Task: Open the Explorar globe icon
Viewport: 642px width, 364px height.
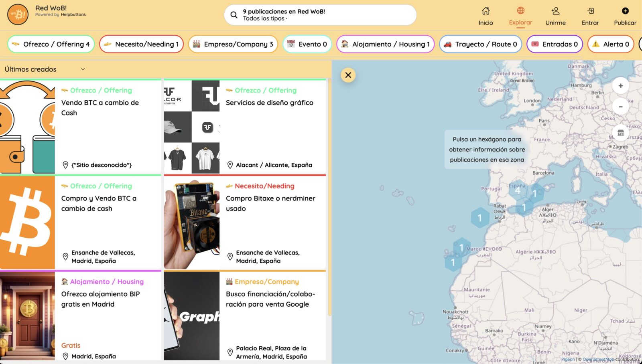Action: click(x=520, y=10)
